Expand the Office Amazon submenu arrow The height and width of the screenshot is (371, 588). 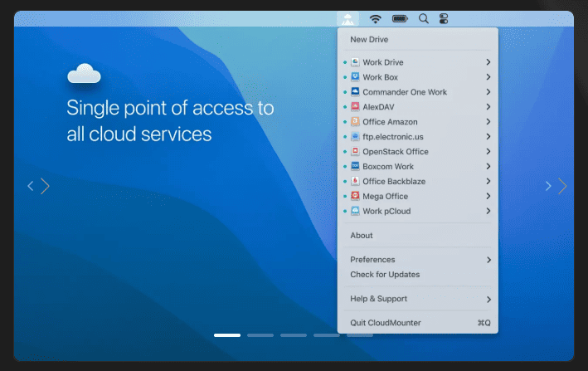pos(488,121)
